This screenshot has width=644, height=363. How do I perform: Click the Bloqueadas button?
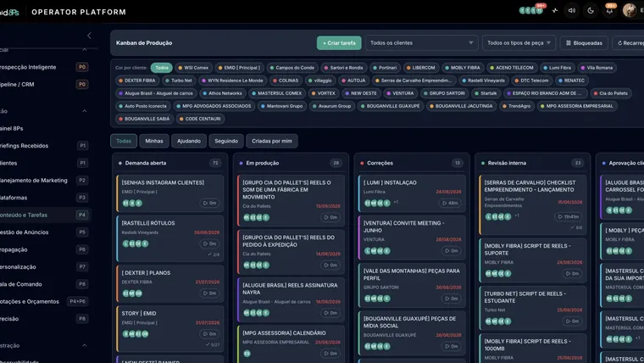tap(584, 42)
